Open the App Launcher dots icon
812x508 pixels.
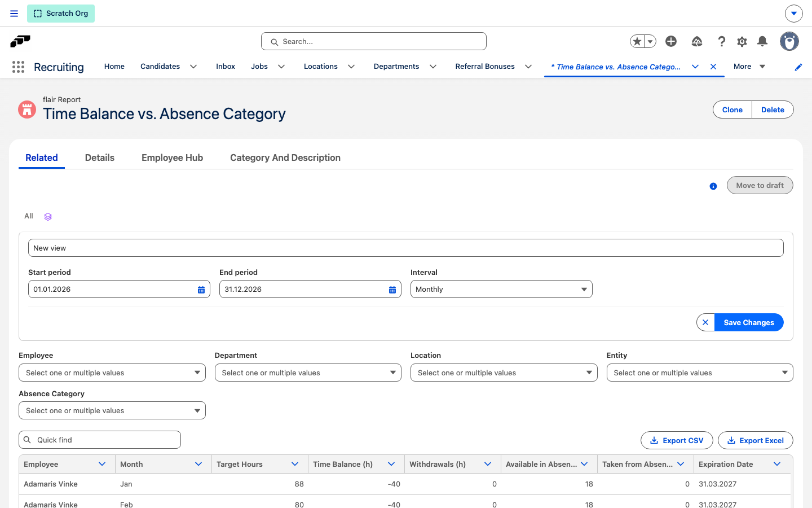click(18, 67)
